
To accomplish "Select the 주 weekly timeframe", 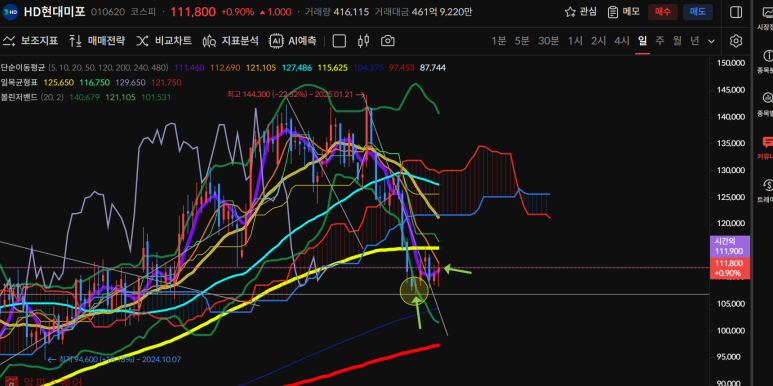I will pyautogui.click(x=659, y=41).
